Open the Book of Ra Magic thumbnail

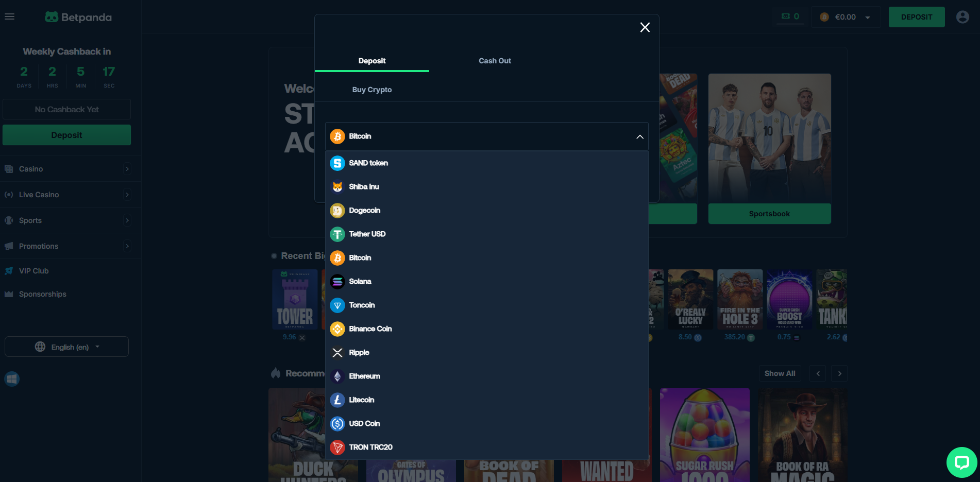click(x=803, y=435)
